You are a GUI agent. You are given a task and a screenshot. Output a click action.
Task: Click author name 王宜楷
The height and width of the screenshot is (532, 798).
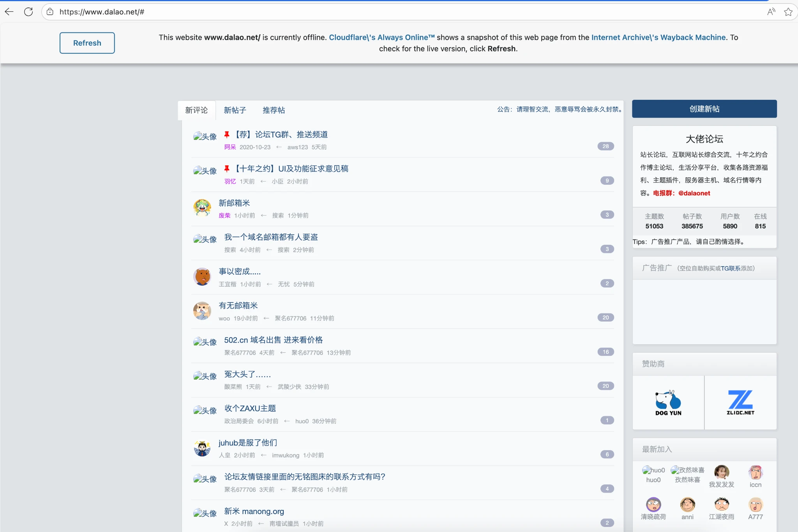228,284
